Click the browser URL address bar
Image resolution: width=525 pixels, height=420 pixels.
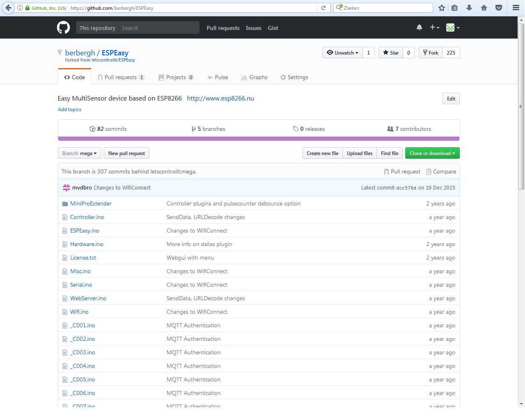click(x=193, y=8)
